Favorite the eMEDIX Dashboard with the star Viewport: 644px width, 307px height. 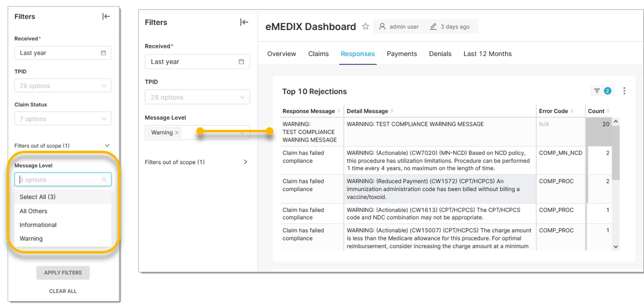(365, 26)
